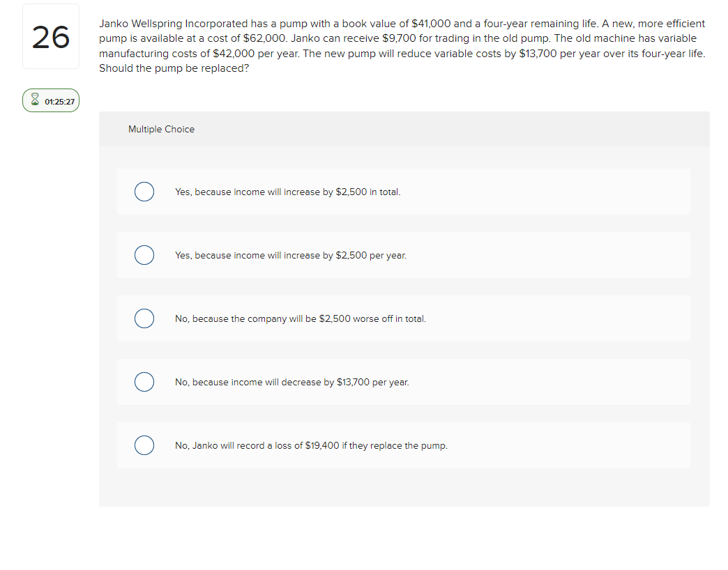The height and width of the screenshot is (570, 728).
Task: Click 'Should the pump be replaced?' sentence
Action: pos(174,68)
